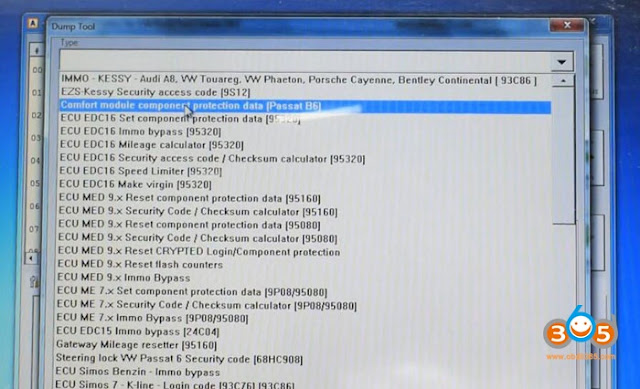
Task: Select Comfort module component protection data Passat B6
Action: tap(305, 106)
